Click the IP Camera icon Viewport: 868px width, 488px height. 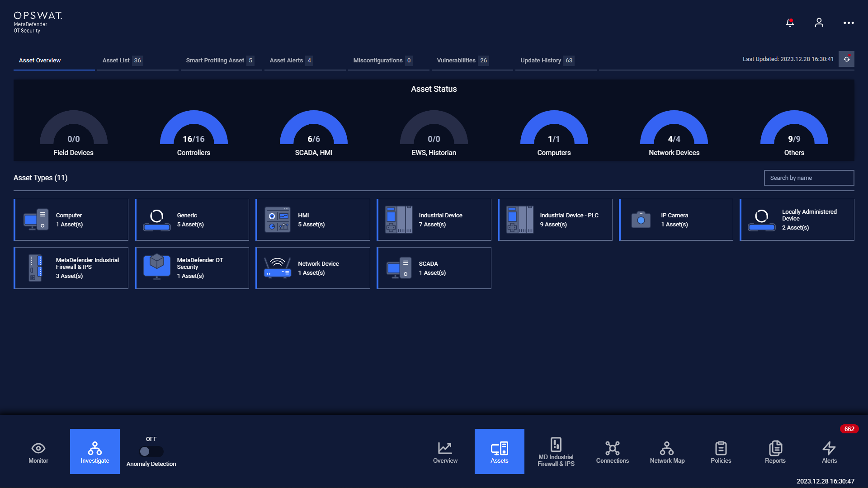(641, 220)
